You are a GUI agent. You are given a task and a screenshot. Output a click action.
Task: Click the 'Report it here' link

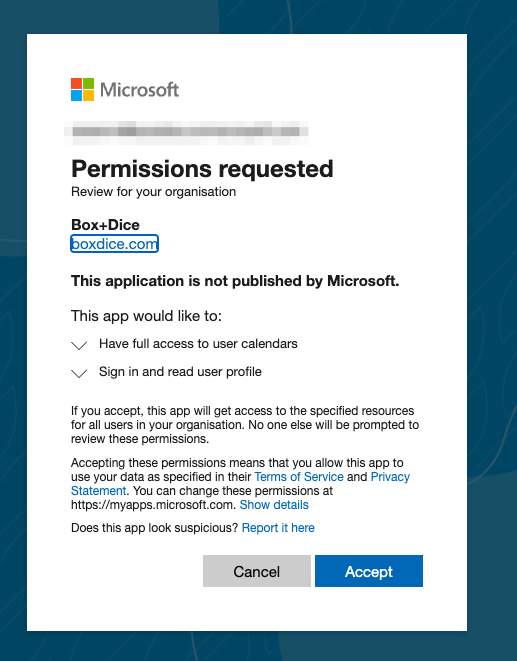pyautogui.click(x=278, y=528)
